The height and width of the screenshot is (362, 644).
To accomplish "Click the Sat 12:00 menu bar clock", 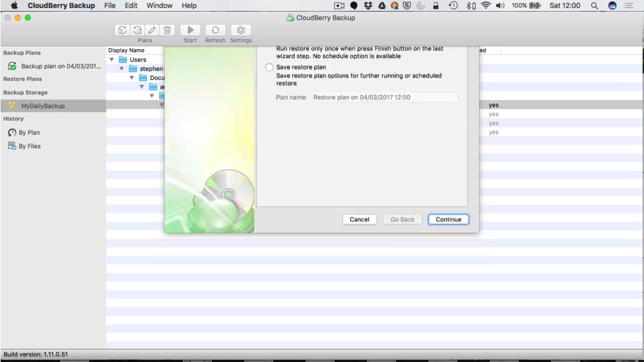I will point(565,6).
